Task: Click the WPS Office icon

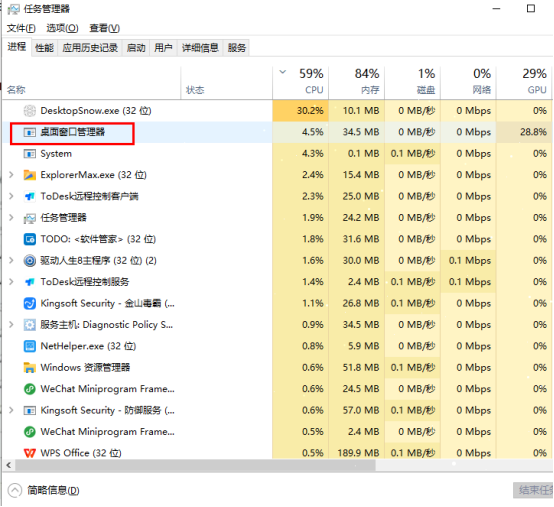Action: [x=30, y=453]
